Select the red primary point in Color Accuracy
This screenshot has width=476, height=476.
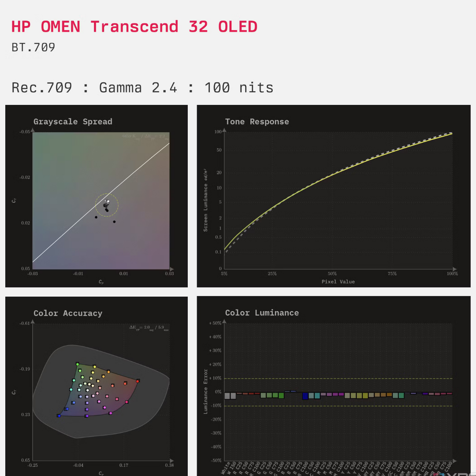click(x=138, y=381)
